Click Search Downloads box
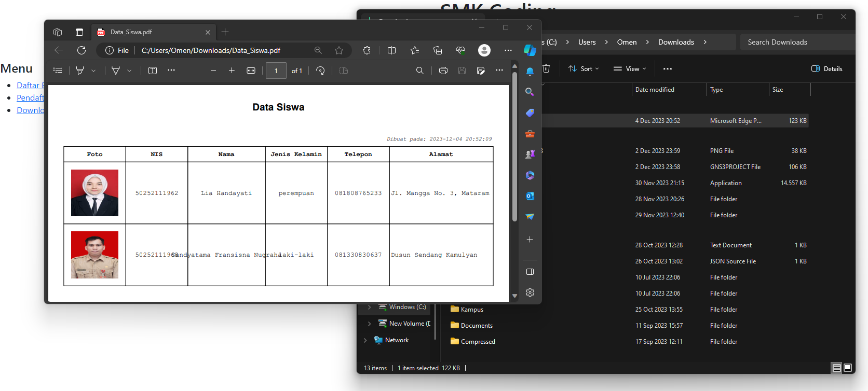Screen dimensions: 868x391 (x=797, y=42)
